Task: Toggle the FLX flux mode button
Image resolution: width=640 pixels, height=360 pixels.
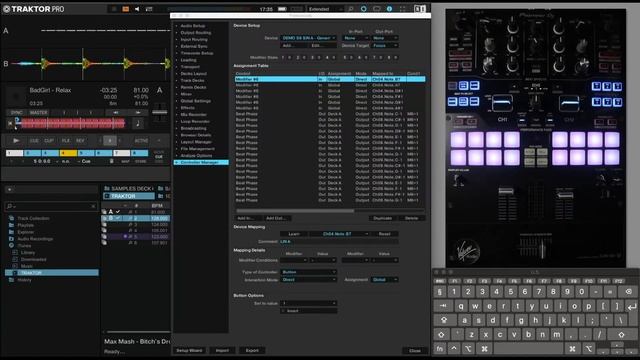Action: [x=65, y=141]
